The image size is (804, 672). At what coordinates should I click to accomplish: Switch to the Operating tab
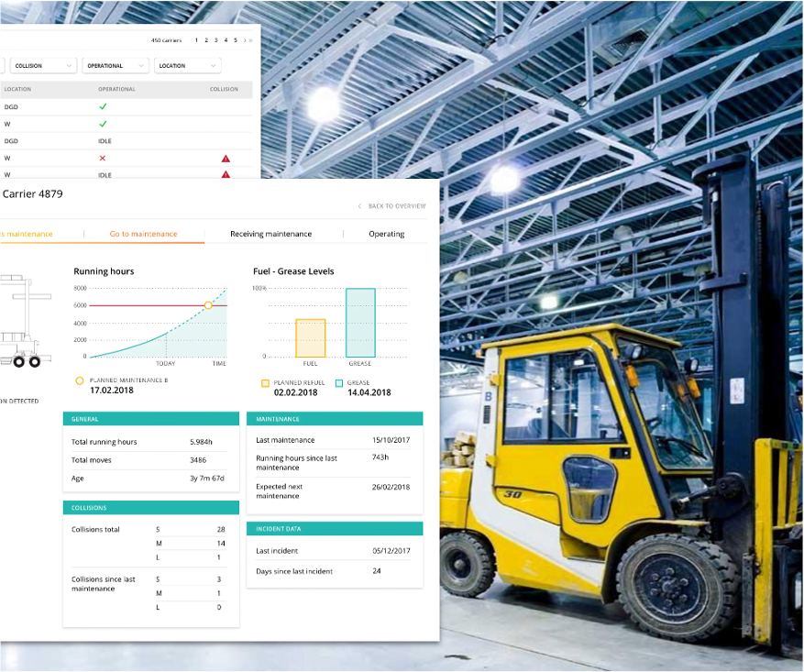pos(386,234)
